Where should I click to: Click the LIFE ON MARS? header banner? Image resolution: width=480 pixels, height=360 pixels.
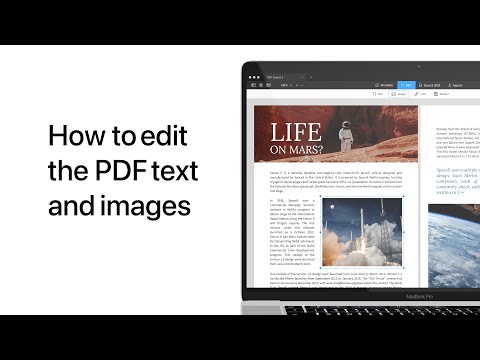[336, 134]
